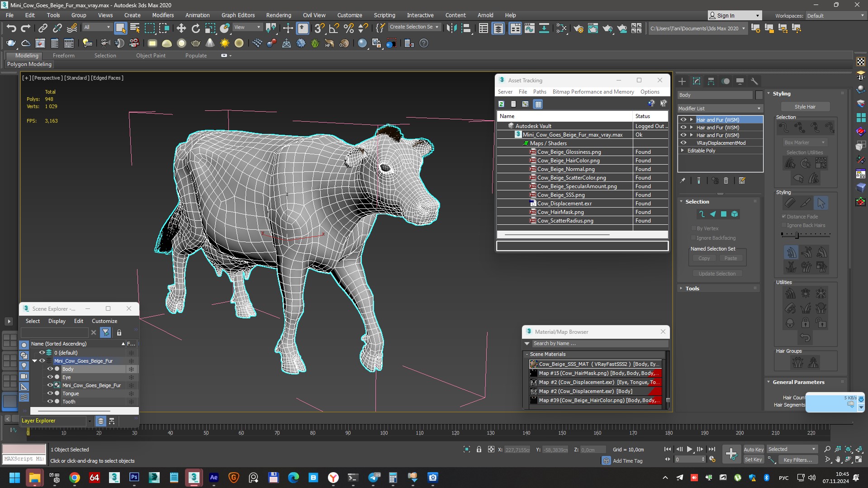Open Display menu in Scene Explorer
Viewport: 868px width, 488px height.
tap(57, 321)
